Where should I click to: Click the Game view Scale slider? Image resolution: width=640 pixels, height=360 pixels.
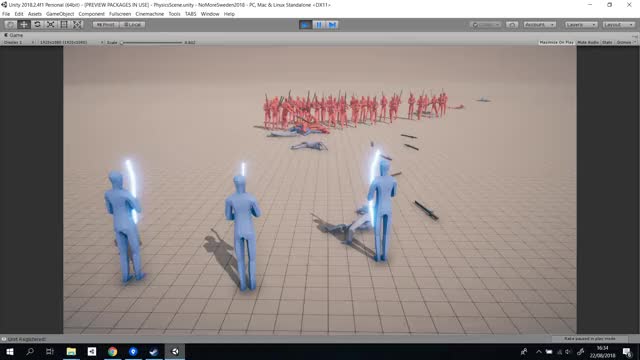(x=151, y=42)
